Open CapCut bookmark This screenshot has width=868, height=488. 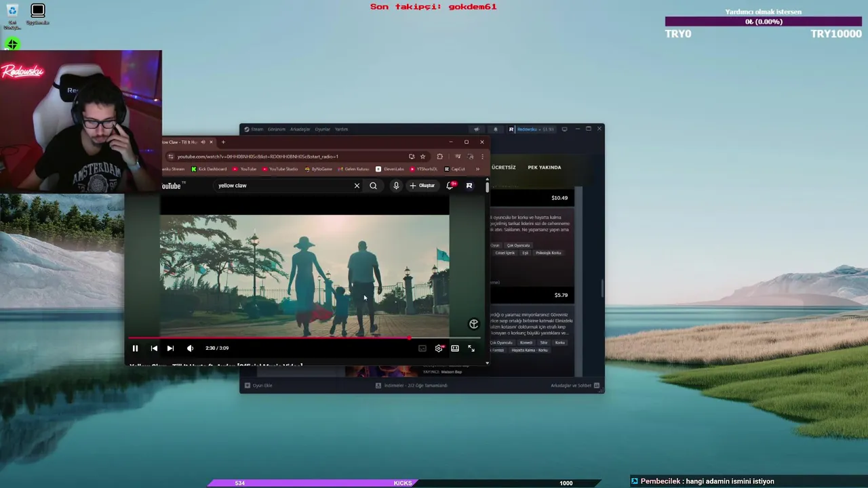tap(454, 169)
